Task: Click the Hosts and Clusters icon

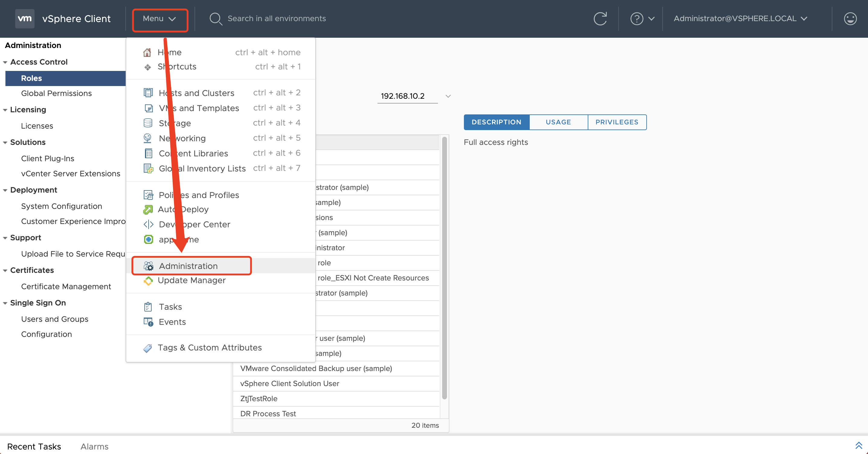Action: (148, 93)
